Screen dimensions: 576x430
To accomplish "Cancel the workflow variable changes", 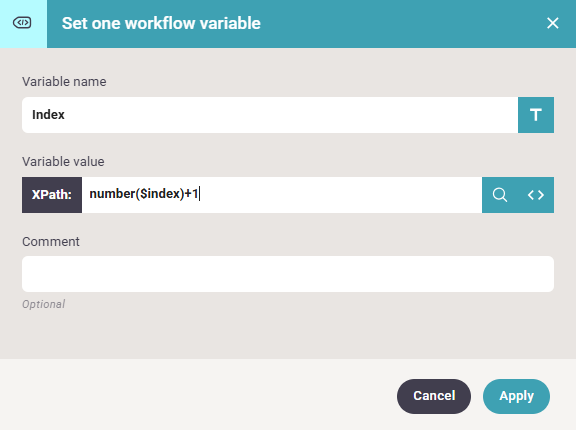I will point(434,396).
